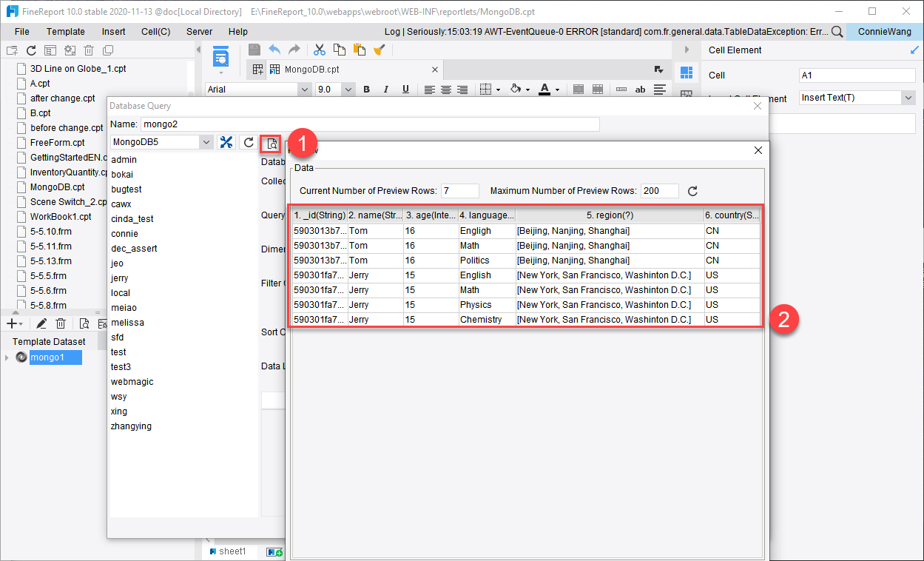Screen dimensions: 924x561
Task: Select the Edit dataset pencil icon
Action: (x=41, y=323)
